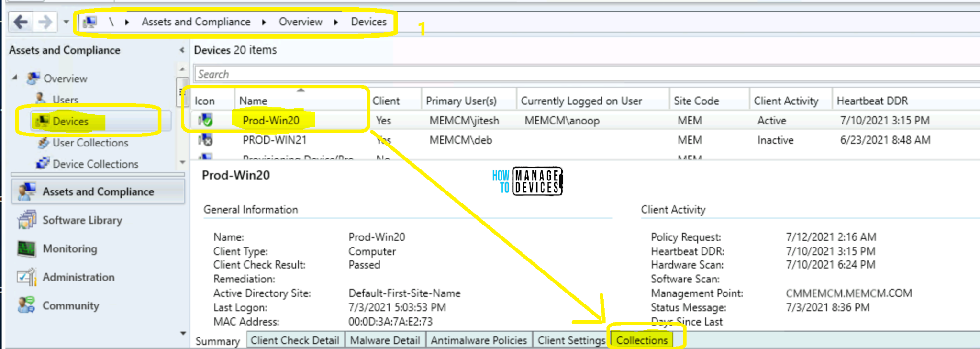Viewport: 980px width, 349px height.
Task: Switch to Assets and Compliance workspace
Action: (x=98, y=191)
